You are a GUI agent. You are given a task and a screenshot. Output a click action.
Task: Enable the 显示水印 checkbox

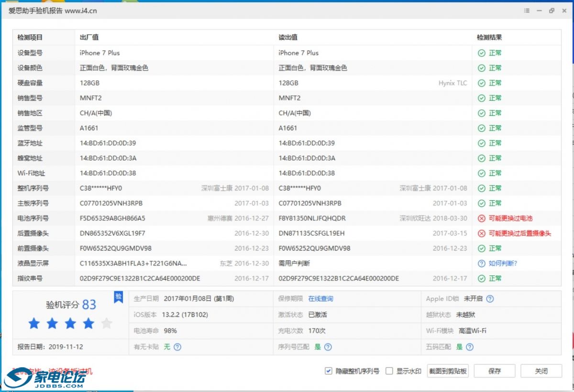[x=389, y=371]
